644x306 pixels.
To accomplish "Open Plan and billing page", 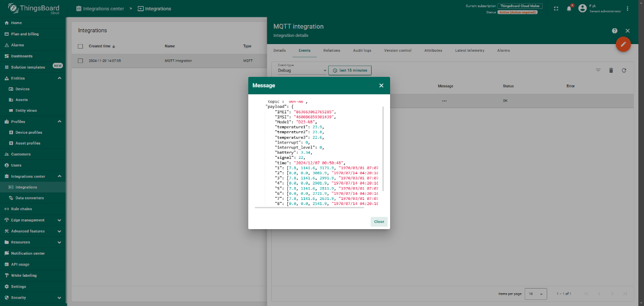I will pos(33,34).
